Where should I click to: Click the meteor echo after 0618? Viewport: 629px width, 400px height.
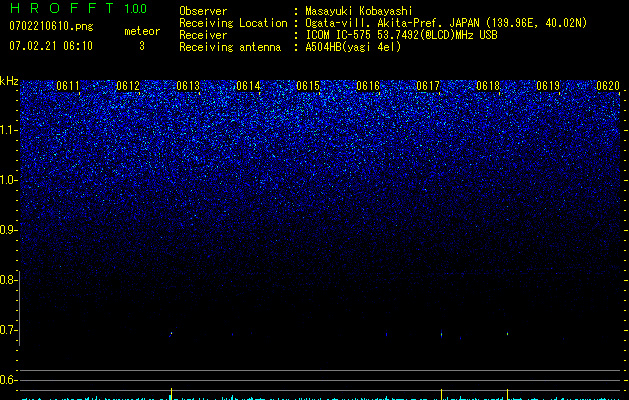click(x=507, y=333)
